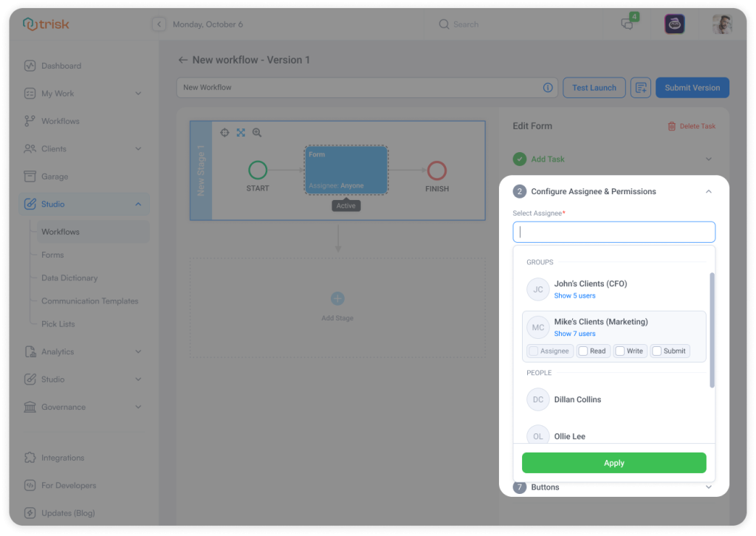
Task: Select the zoom magnifier icon on the canvas
Action: click(x=256, y=132)
